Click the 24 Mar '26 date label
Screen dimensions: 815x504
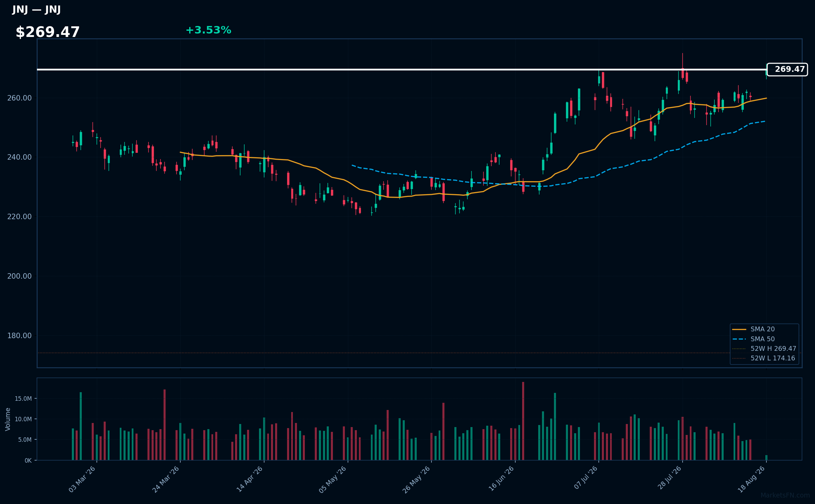click(x=166, y=479)
